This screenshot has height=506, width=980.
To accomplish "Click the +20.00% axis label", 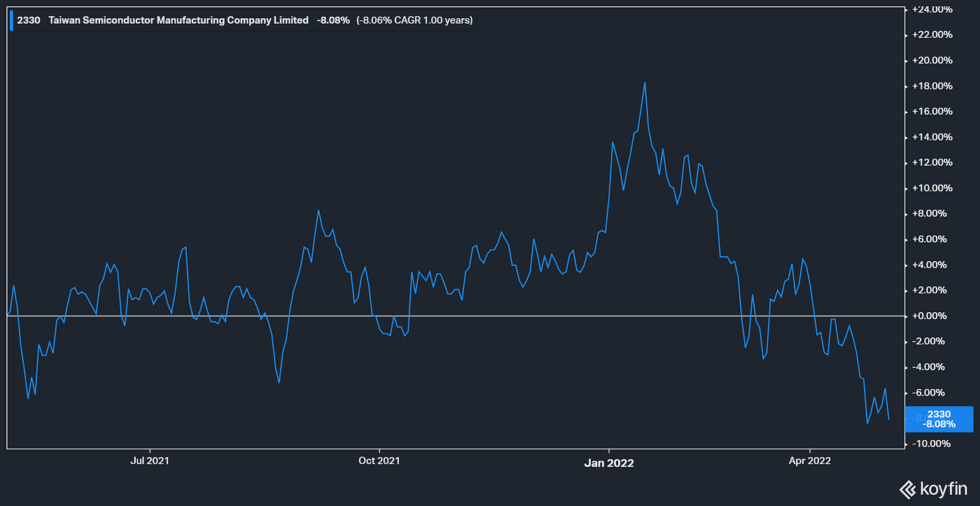I will click(x=932, y=60).
